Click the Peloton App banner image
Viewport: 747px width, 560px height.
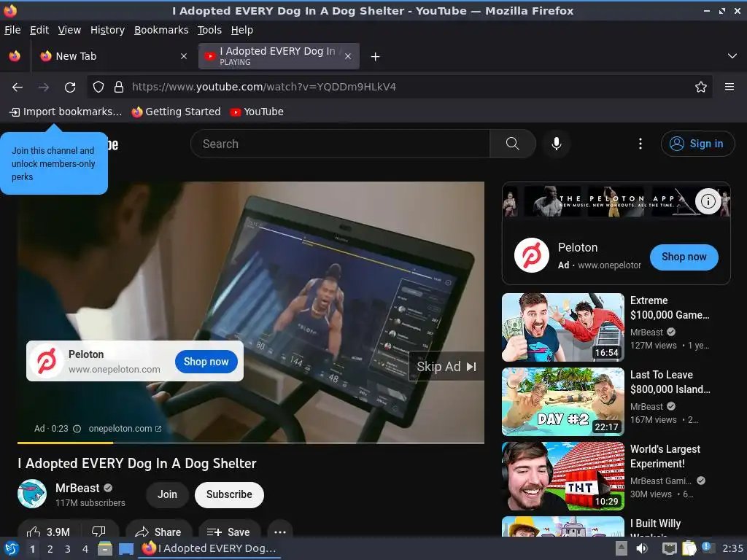click(x=616, y=201)
